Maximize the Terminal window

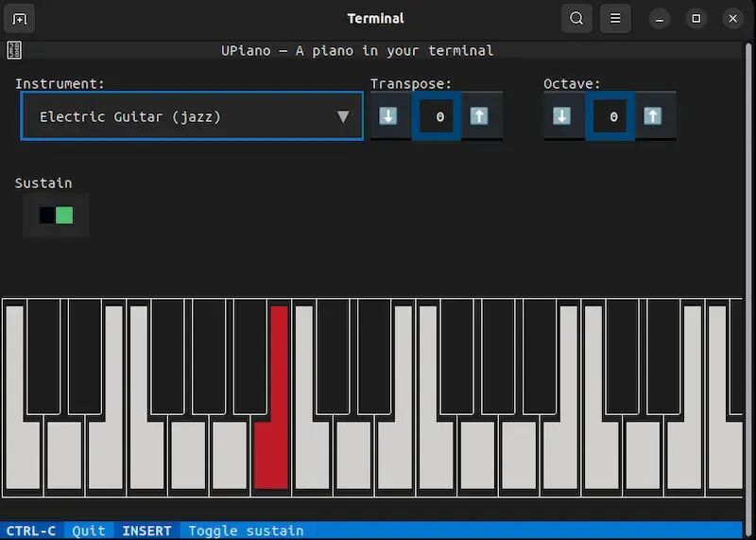pyautogui.click(x=696, y=19)
